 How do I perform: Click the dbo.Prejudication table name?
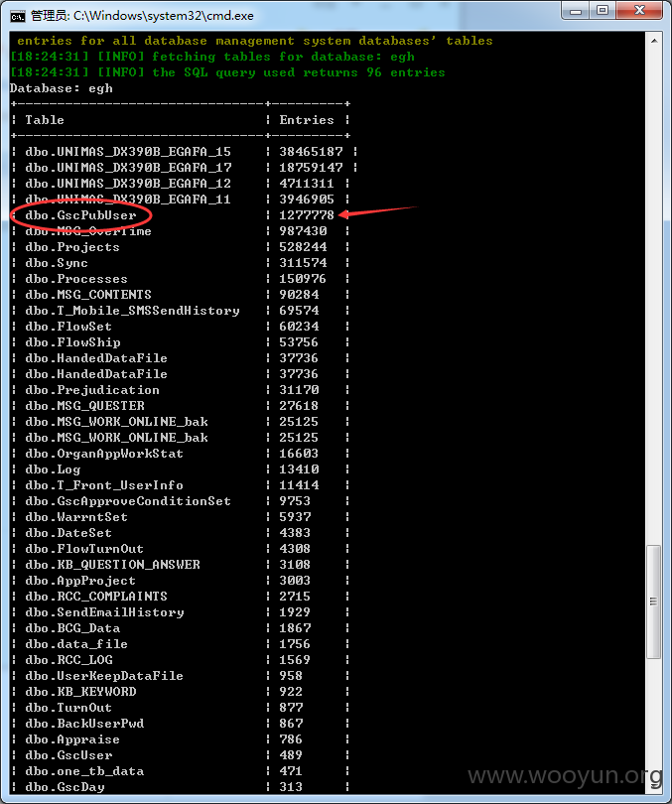tap(92, 390)
